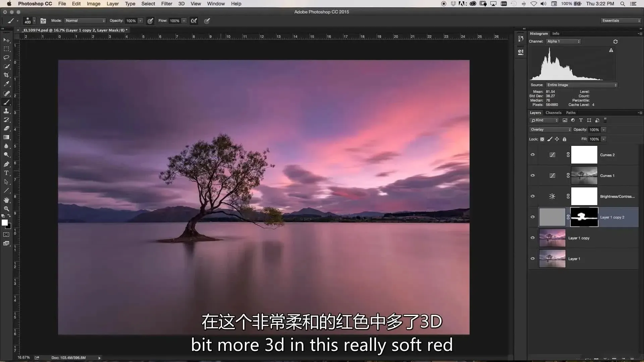Select the Clone Stamp tool
Screen dimensions: 644x362
6,111
